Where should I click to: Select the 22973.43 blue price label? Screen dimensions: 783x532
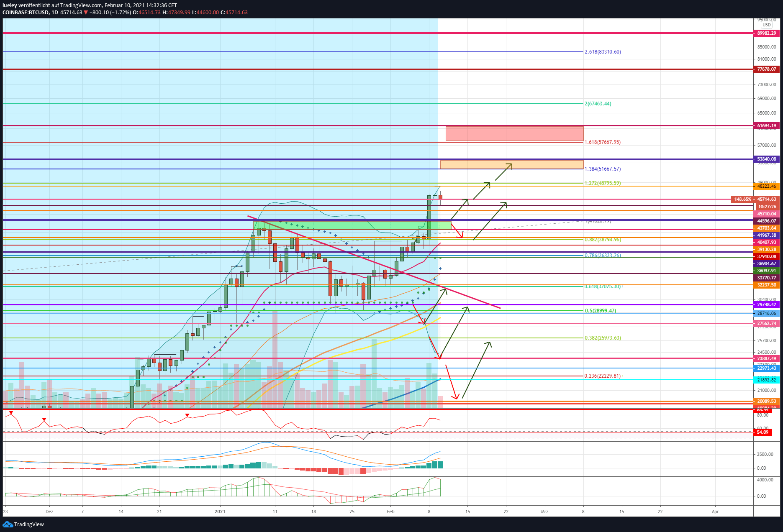click(767, 368)
